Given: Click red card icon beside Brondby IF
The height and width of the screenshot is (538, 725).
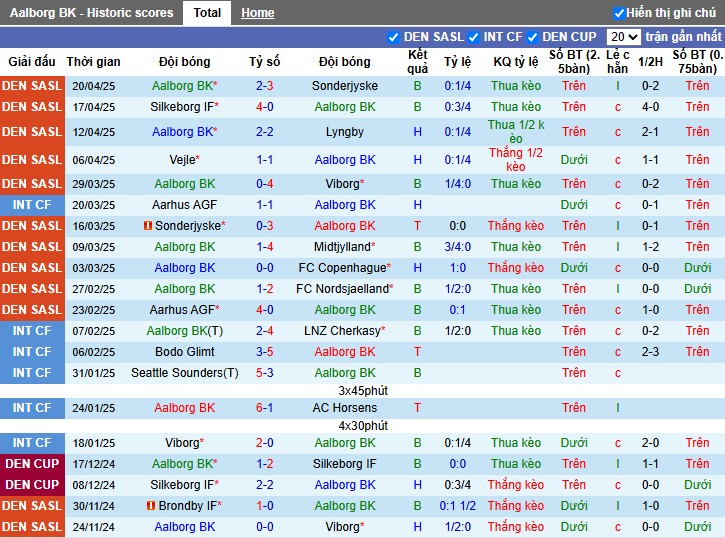Looking at the screenshot, I should point(151,506).
